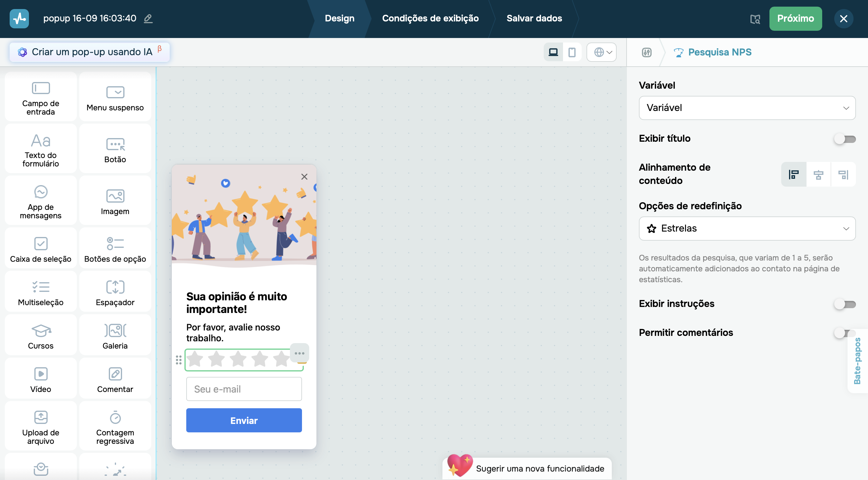
Task: Click Criar um pop-up usando IA
Action: [x=89, y=52]
